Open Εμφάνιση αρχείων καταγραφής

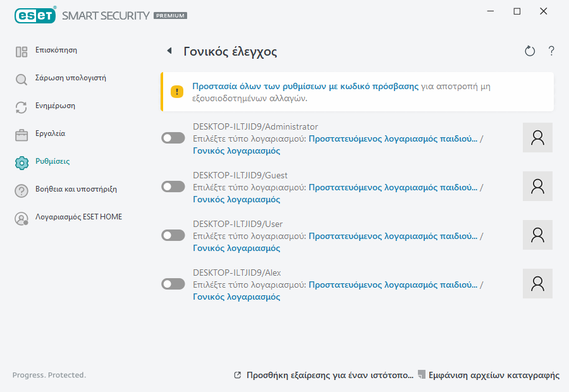click(493, 374)
